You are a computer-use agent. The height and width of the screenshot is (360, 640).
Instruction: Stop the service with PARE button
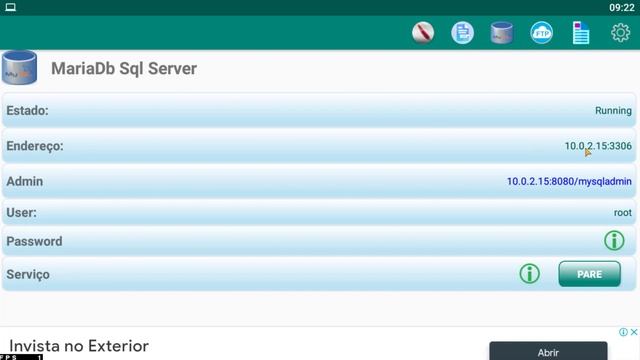click(x=589, y=274)
